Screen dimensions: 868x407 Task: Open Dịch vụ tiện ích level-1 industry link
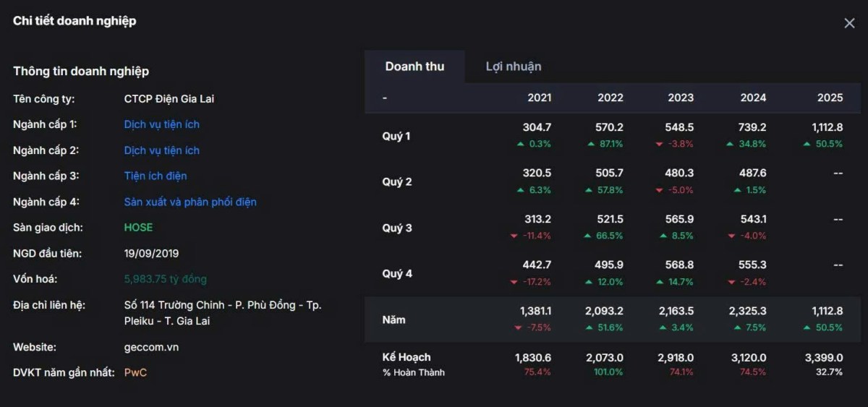pos(161,124)
